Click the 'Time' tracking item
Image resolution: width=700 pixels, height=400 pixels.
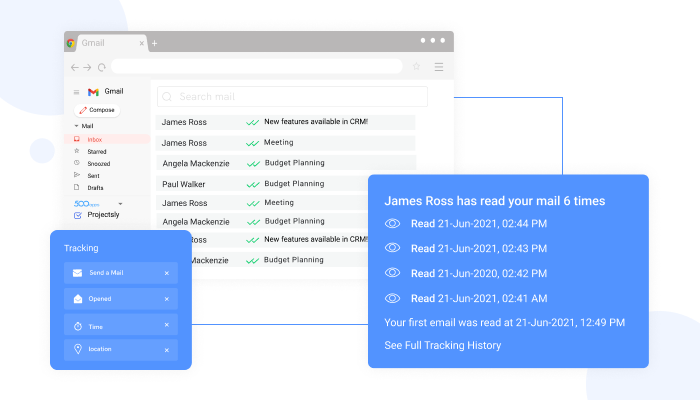pyautogui.click(x=121, y=325)
